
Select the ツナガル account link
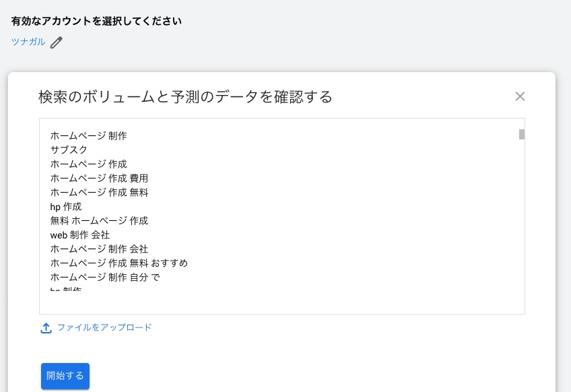click(x=28, y=42)
